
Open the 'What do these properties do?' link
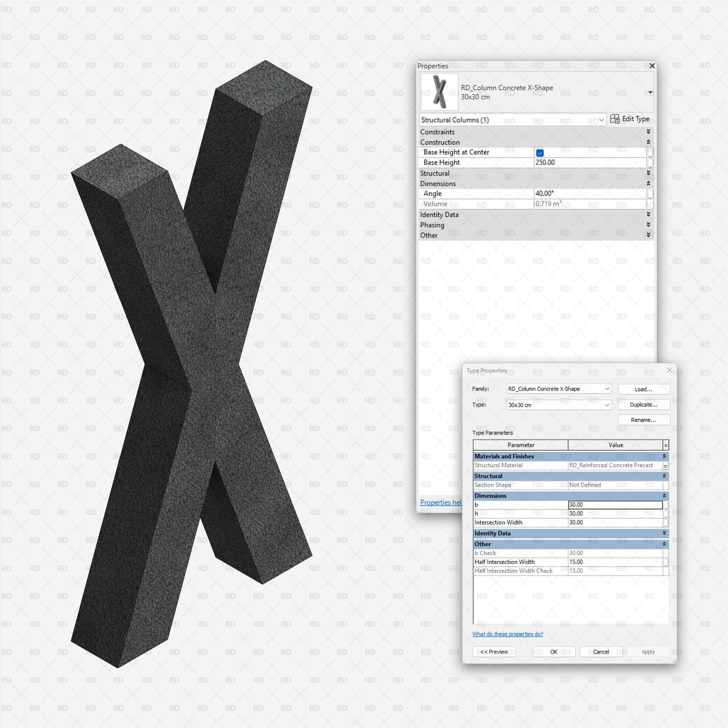[508, 634]
